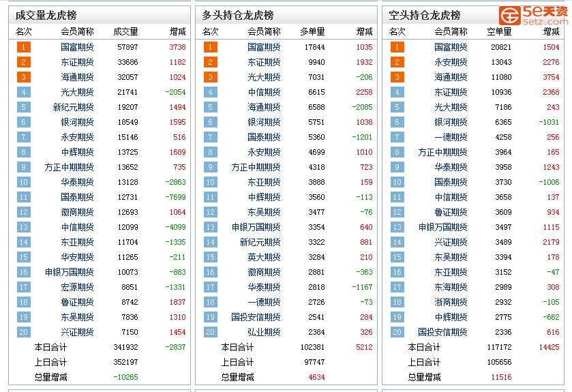Screen dimensions: 572x392
Task: Select short position value 20821
Action: [x=501, y=47]
